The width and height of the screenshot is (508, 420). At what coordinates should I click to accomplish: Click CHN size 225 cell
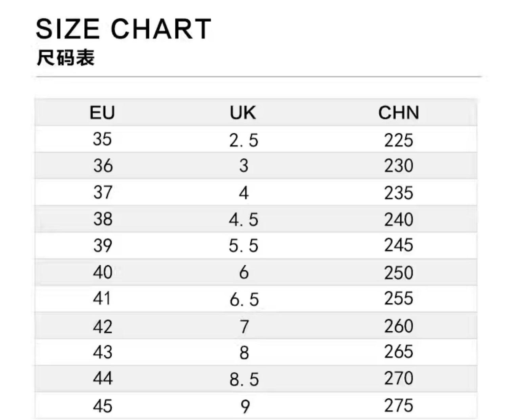pyautogui.click(x=399, y=140)
